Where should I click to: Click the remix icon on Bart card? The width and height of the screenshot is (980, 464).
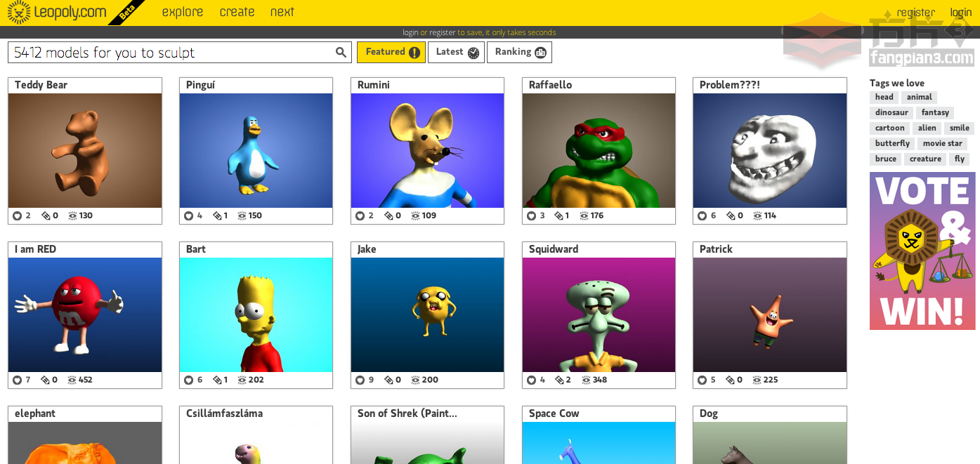[x=217, y=380]
